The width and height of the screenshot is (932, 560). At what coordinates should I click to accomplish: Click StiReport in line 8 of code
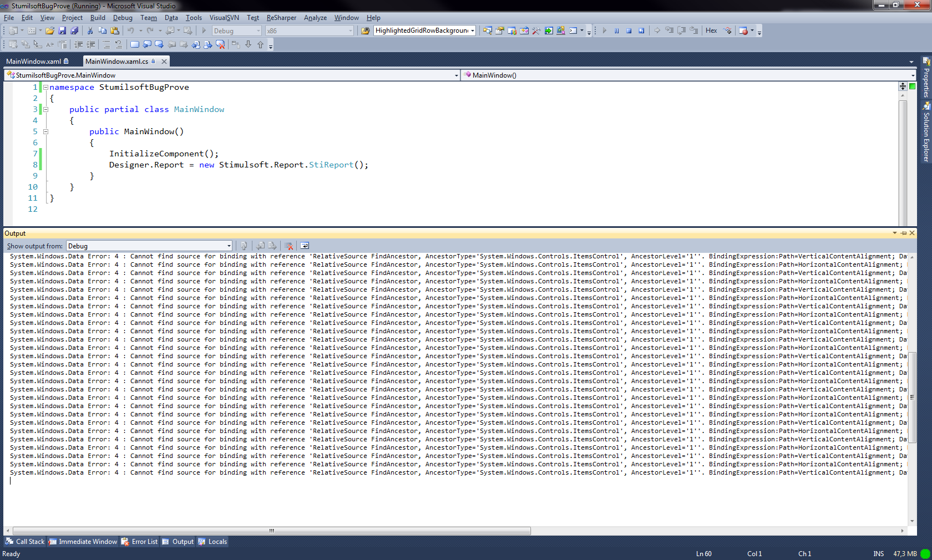tap(331, 165)
